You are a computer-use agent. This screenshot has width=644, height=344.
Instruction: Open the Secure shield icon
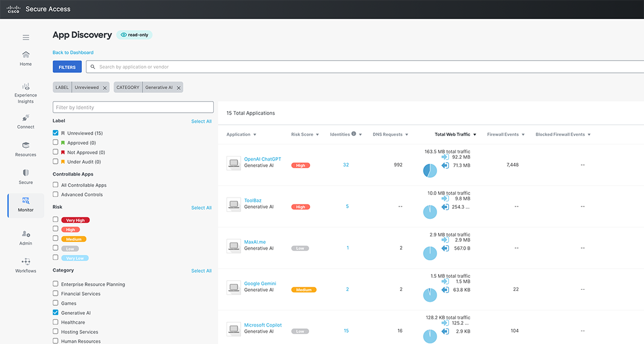26,173
